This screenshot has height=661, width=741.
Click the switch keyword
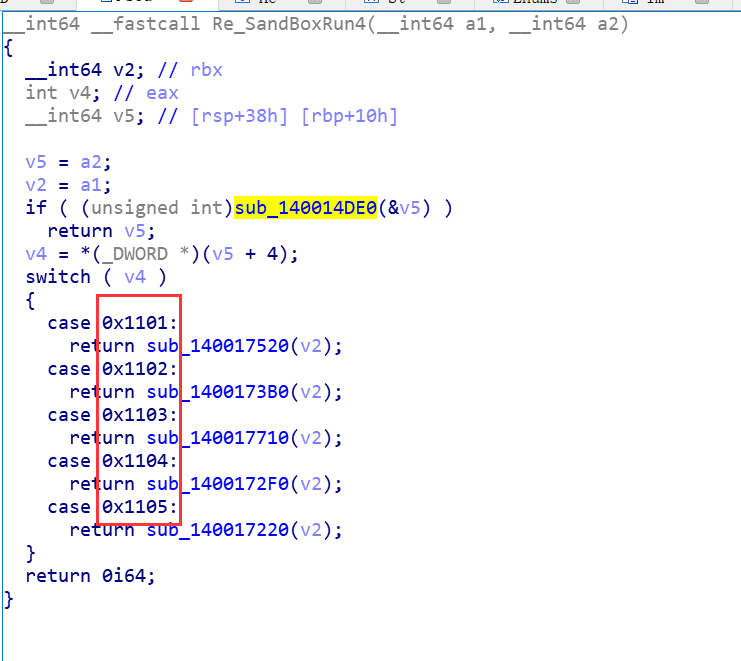(x=58, y=277)
